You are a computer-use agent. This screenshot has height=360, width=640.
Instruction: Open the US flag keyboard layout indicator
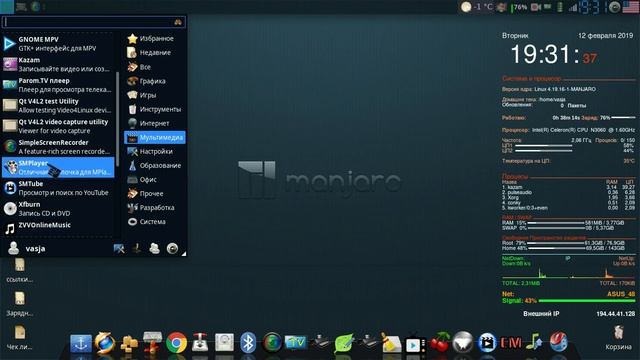click(631, 7)
